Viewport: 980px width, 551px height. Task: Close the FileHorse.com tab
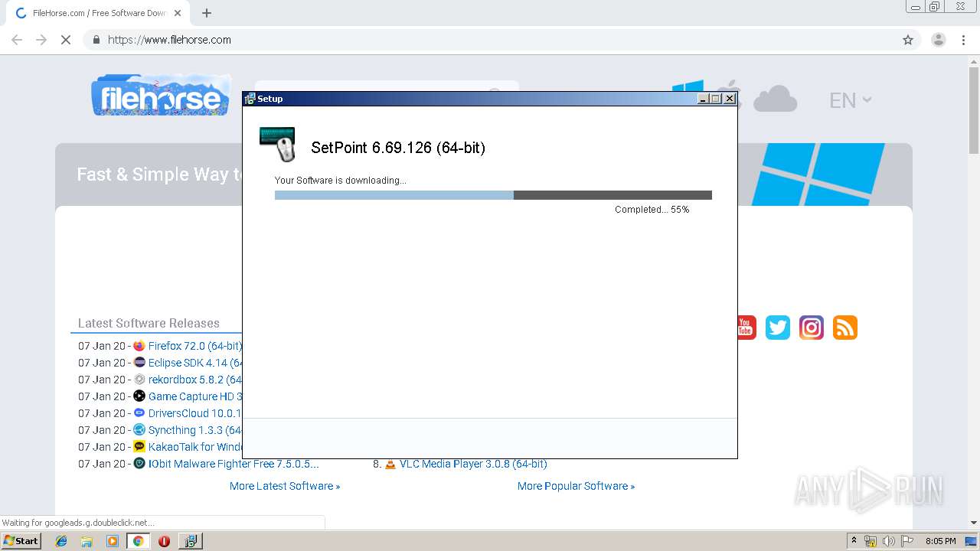pyautogui.click(x=178, y=13)
